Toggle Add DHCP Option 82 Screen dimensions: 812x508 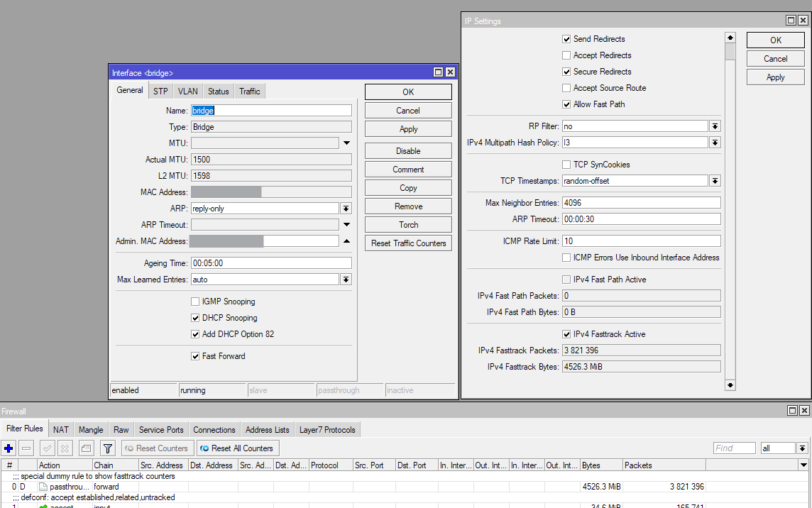tap(195, 334)
